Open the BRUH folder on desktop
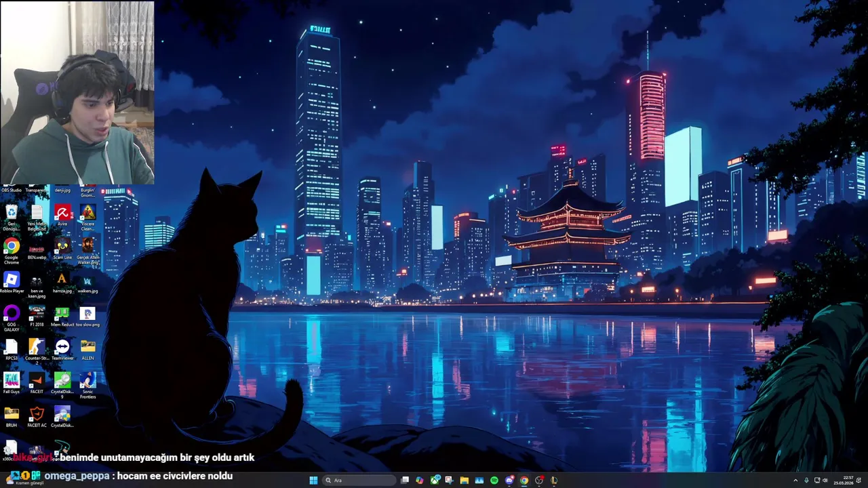Viewport: 868px width, 488px height. coord(12,416)
